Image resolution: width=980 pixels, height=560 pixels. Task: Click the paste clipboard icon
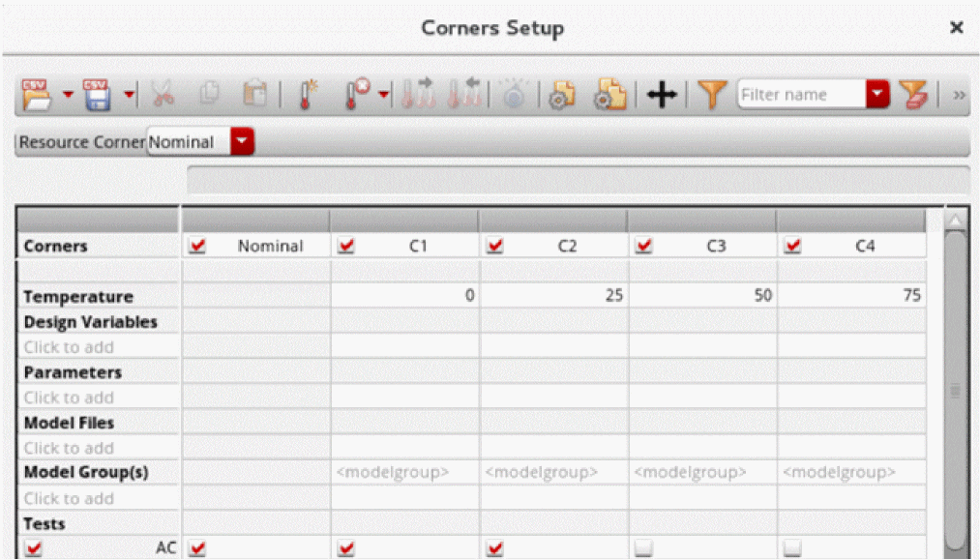click(x=255, y=95)
